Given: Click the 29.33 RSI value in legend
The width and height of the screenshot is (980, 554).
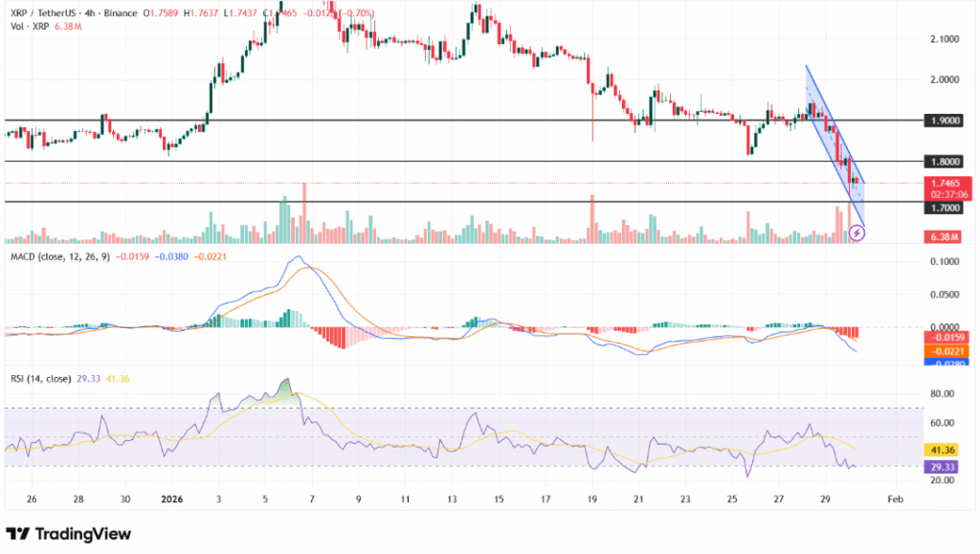Looking at the screenshot, I should (88, 379).
